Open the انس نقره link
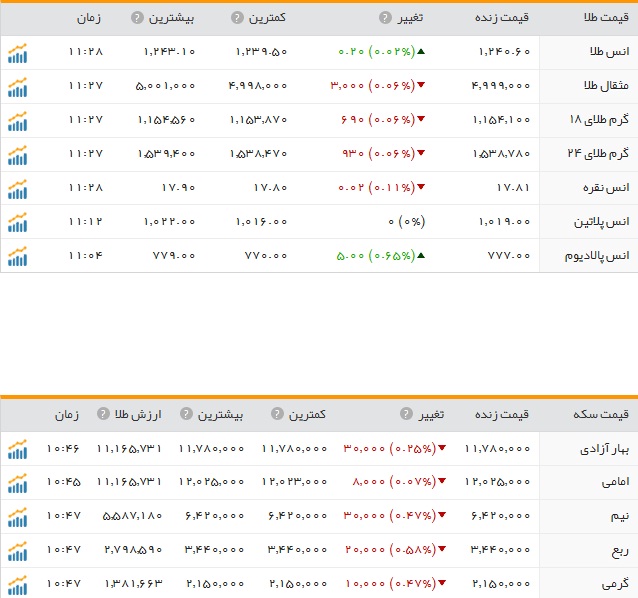Screen dimensions: 638x598 tap(606, 188)
